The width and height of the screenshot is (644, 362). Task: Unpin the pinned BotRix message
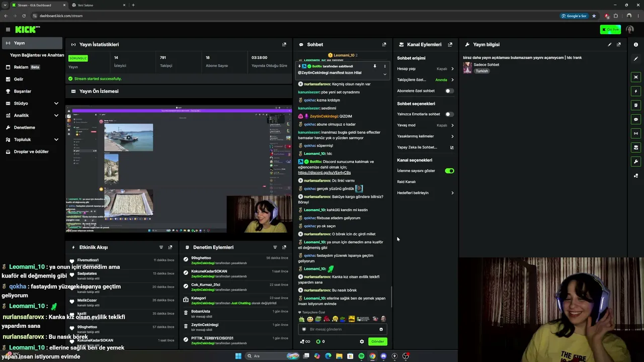pos(374,66)
